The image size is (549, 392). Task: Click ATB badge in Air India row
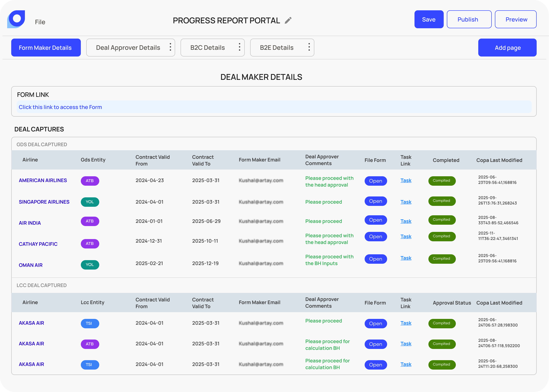click(x=90, y=221)
